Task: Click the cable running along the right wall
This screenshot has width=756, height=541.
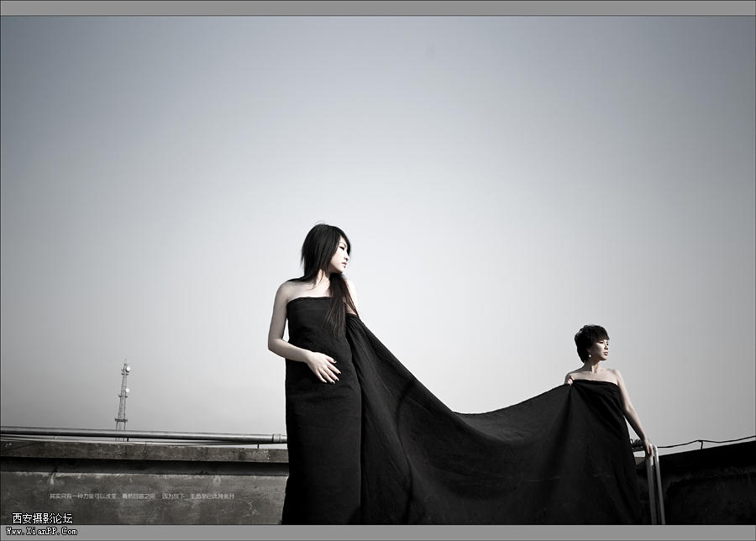Action: (x=706, y=442)
